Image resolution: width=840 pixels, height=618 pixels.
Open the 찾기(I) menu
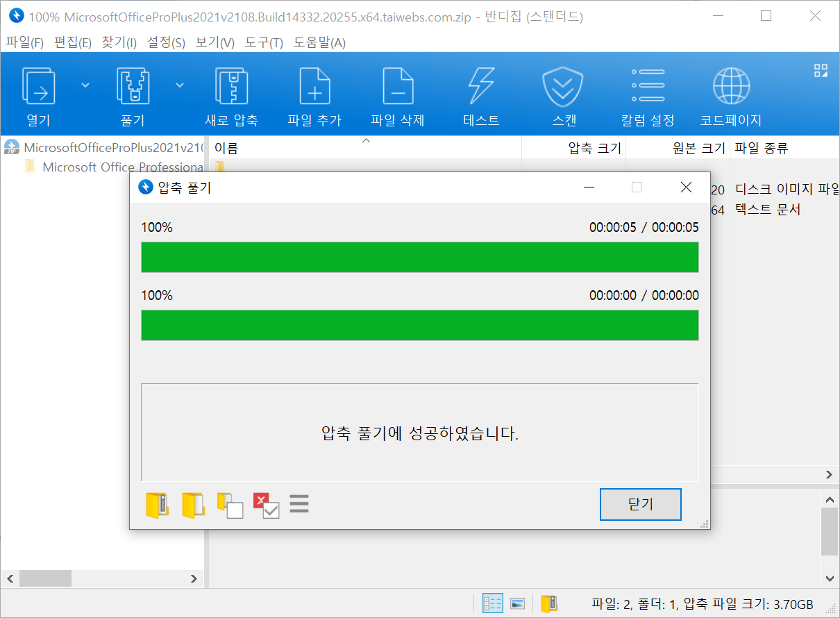[119, 42]
